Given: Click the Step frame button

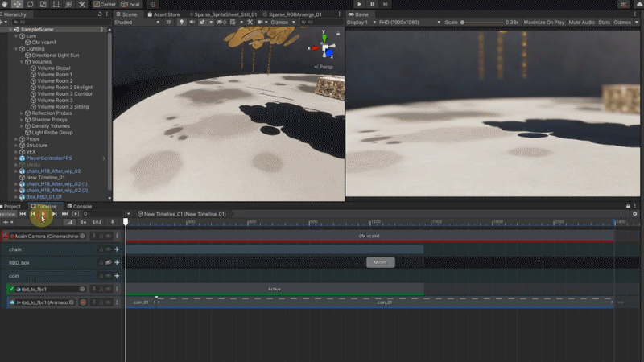Looking at the screenshot, I should coord(386,4).
